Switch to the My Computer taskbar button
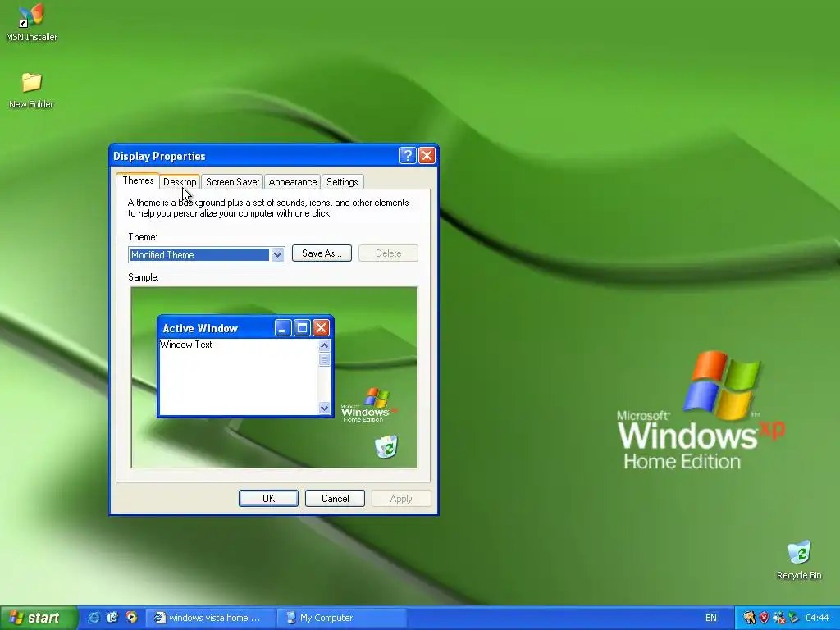 pyautogui.click(x=341, y=618)
